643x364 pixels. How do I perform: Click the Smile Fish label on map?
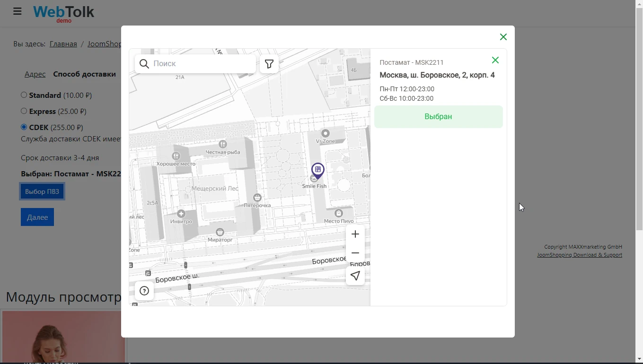point(315,186)
